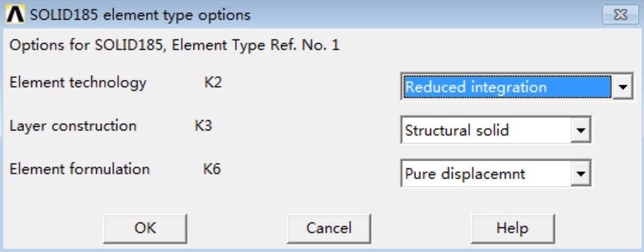Click the Pure displacemnt combo box field
Image resolution: width=644 pixels, height=252 pixels.
pos(485,173)
